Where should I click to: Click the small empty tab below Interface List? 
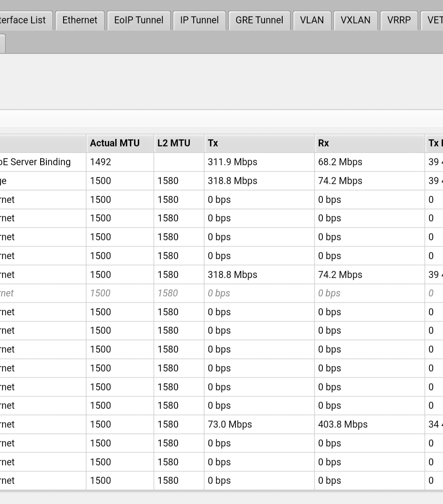click(2, 43)
